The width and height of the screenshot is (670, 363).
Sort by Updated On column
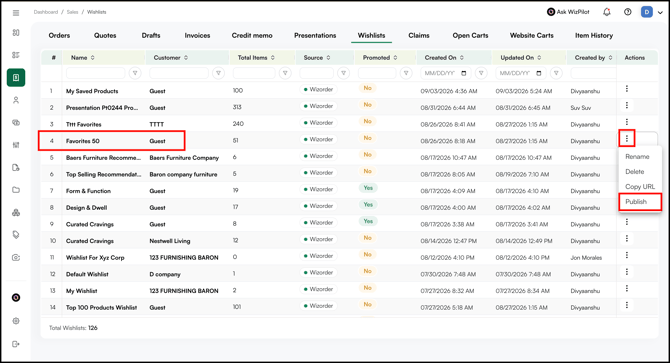[520, 58]
